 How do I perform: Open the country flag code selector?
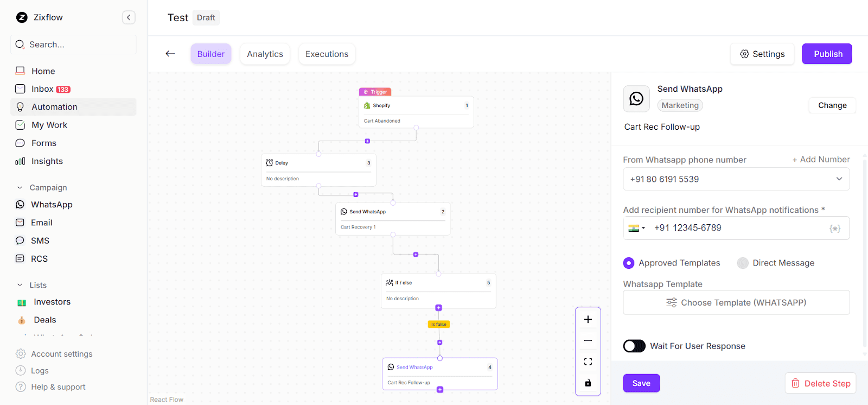point(637,228)
